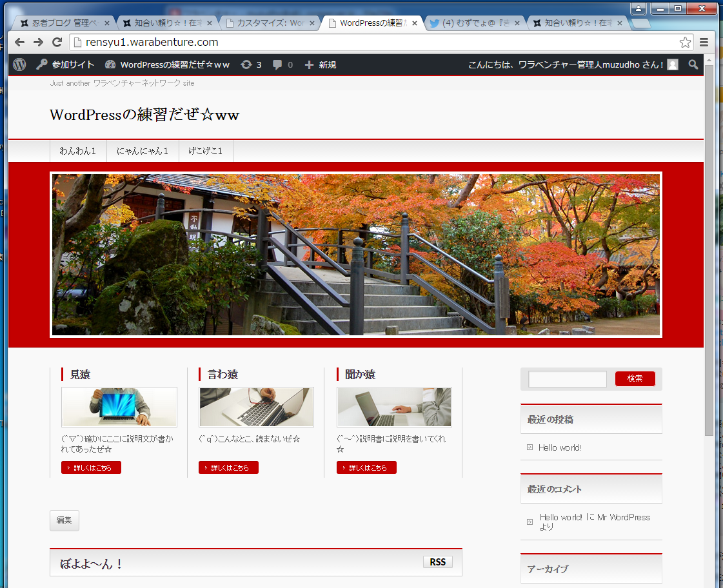
Task: Switch to the 忍者ブログ 管理ページ tab
Action: click(x=64, y=23)
